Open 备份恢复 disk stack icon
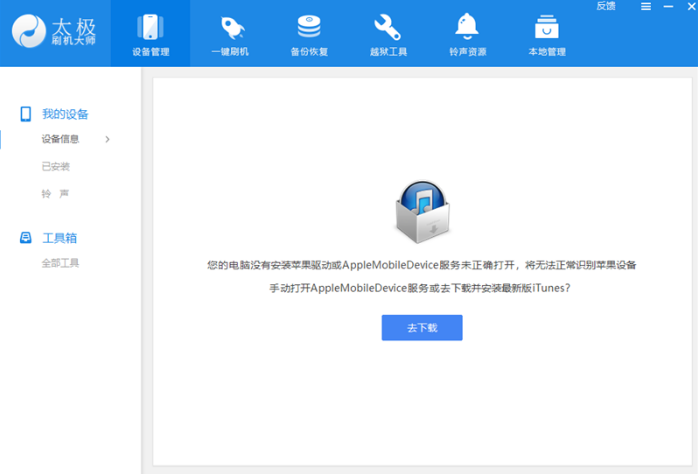This screenshot has height=474, width=698. 309,26
